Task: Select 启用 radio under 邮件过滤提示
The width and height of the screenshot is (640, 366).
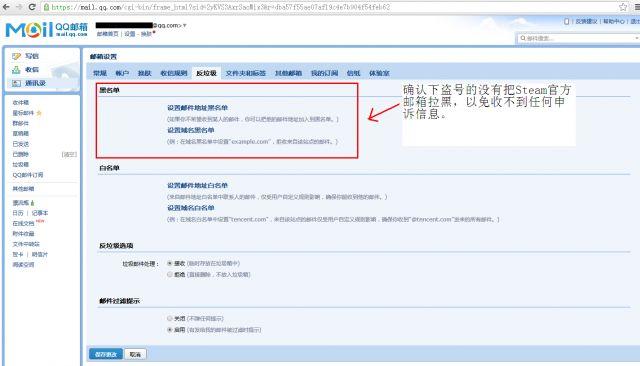Action: pyautogui.click(x=169, y=330)
